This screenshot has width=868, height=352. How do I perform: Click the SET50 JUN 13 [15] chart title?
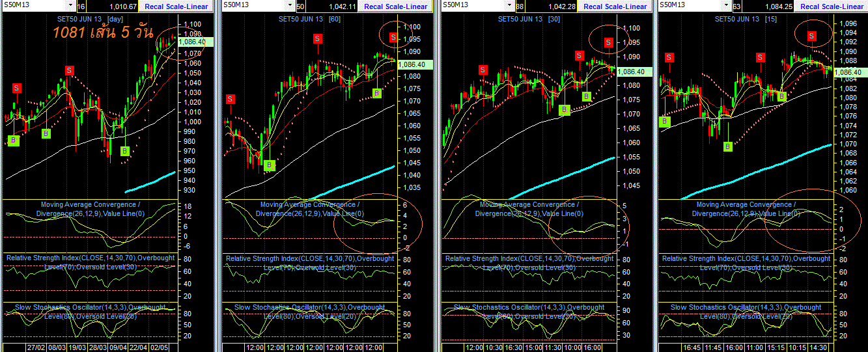[x=745, y=19]
